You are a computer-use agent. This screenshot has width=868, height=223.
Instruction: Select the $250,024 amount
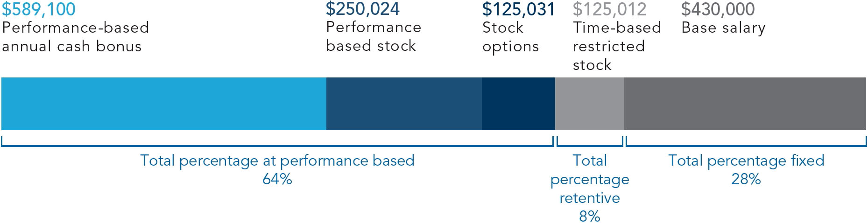coord(363,9)
